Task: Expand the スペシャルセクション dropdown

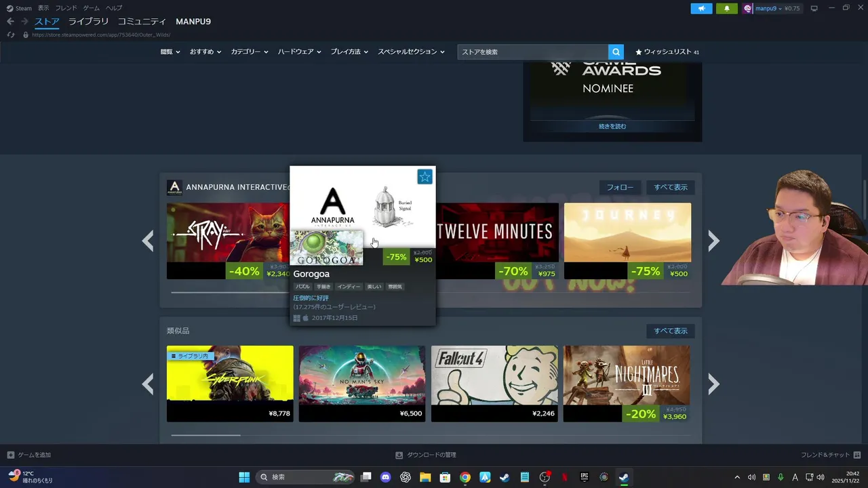Action: point(411,52)
